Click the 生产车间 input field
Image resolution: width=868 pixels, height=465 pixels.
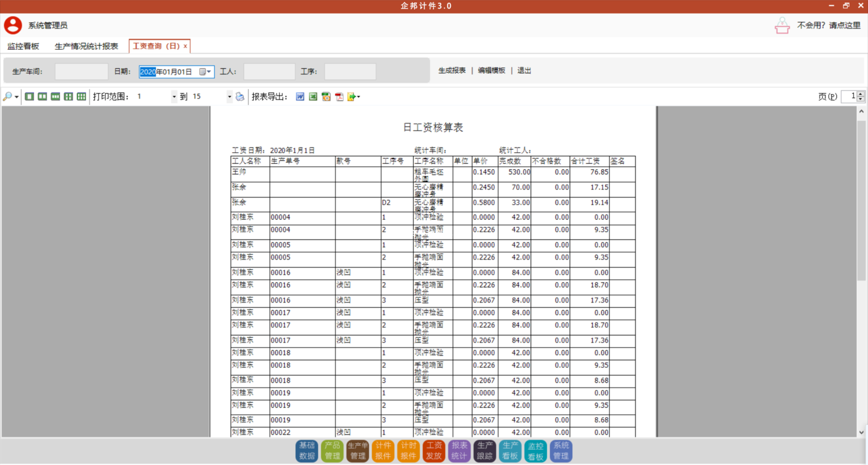point(81,72)
